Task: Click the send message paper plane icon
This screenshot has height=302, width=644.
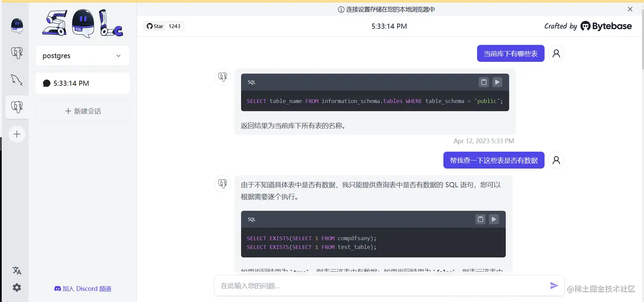Action: [x=554, y=285]
